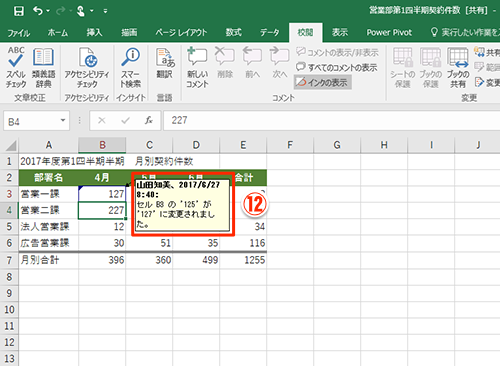This screenshot has height=366, width=500.
Task: Switch to the 数式 tab
Action: (233, 33)
